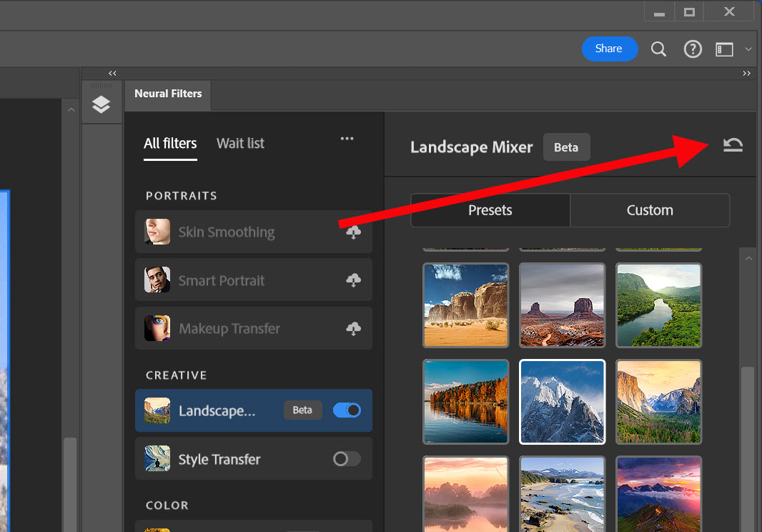Open the help question mark icon
762x532 pixels.
tap(693, 49)
